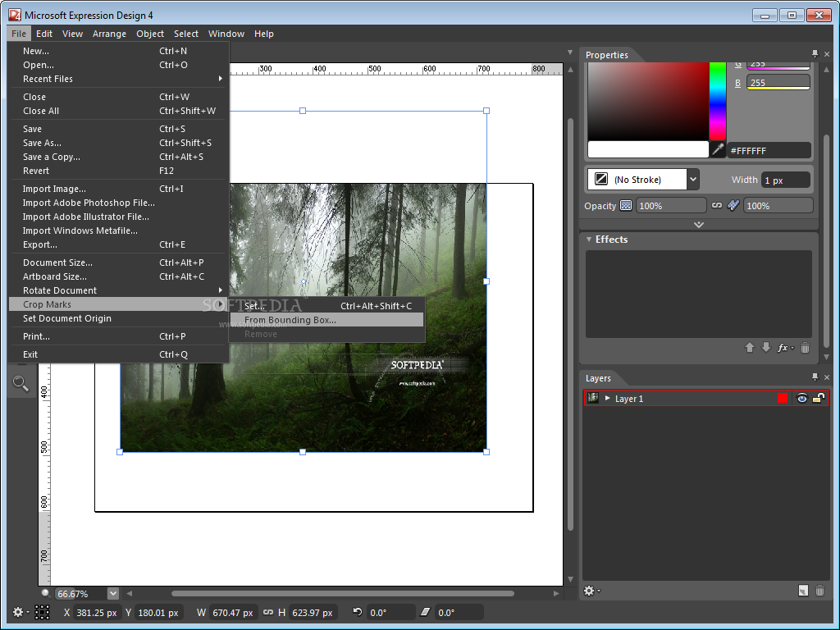Click the stroke opacity brush icon
Screen dimensions: 840x630
click(x=733, y=205)
